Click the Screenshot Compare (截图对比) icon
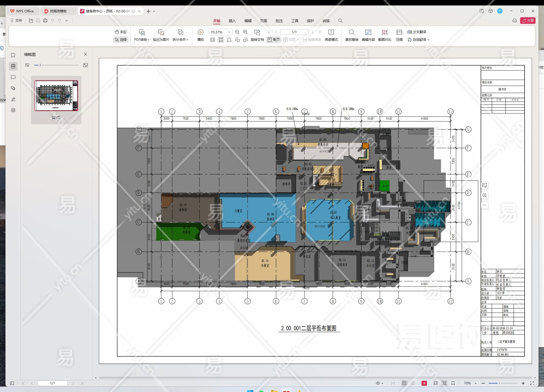 [384, 32]
